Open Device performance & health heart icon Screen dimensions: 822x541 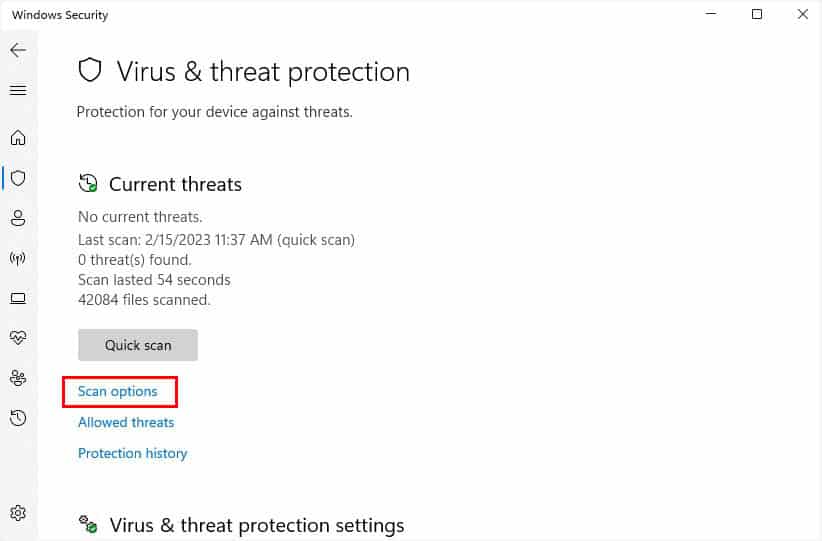18,338
